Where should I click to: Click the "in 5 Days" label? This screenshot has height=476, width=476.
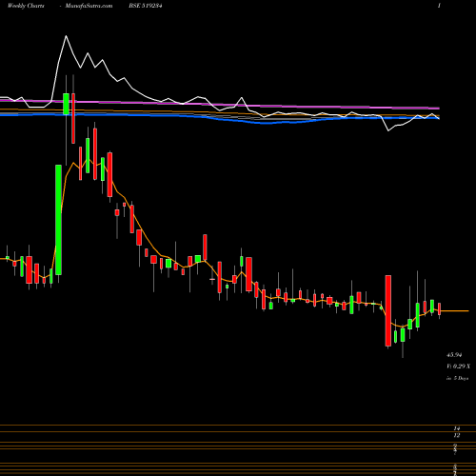(x=458, y=378)
